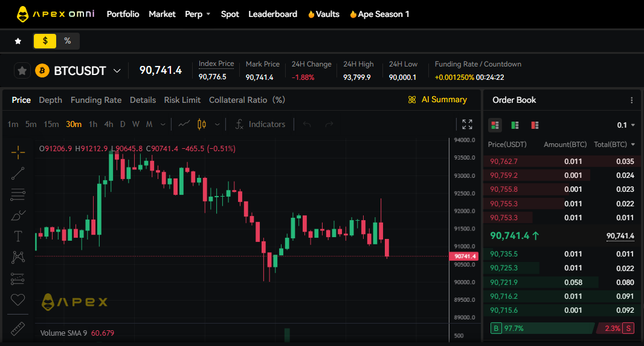Viewport: 644px width, 346px height.
Task: Select the text annotation tool
Action: [x=18, y=236]
